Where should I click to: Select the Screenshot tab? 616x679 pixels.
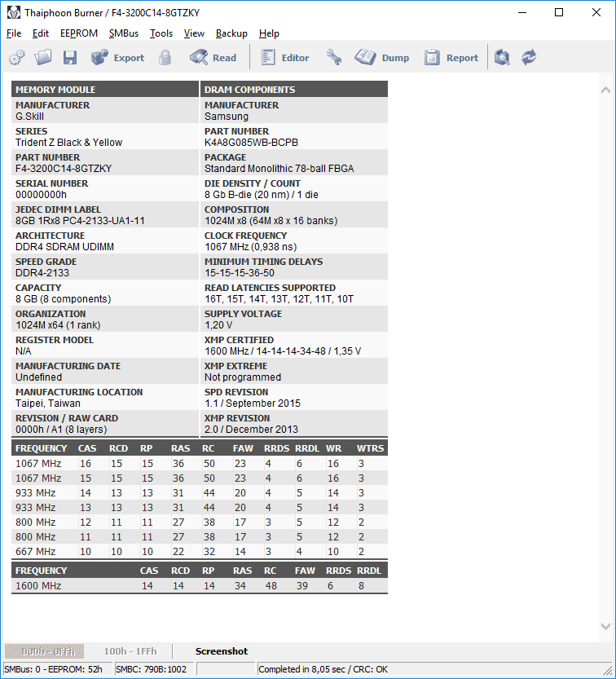[221, 651]
